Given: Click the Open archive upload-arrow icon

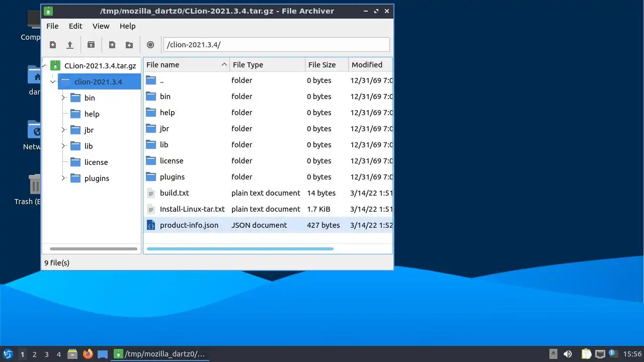Looking at the screenshot, I should [x=70, y=45].
